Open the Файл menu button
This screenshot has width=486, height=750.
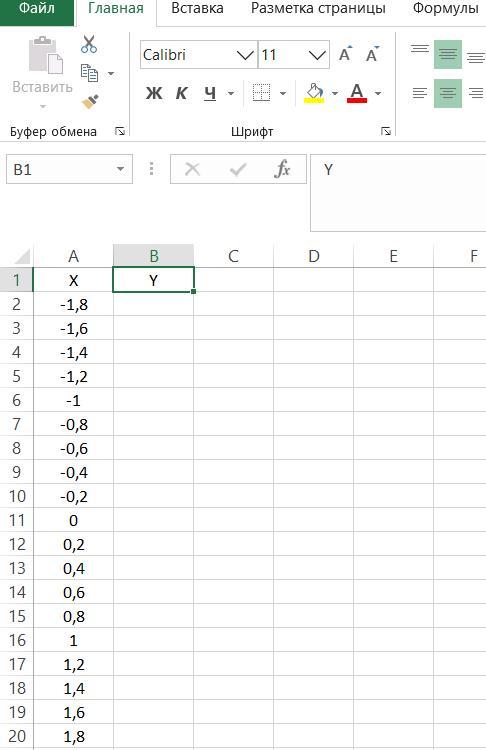pyautogui.click(x=37, y=9)
